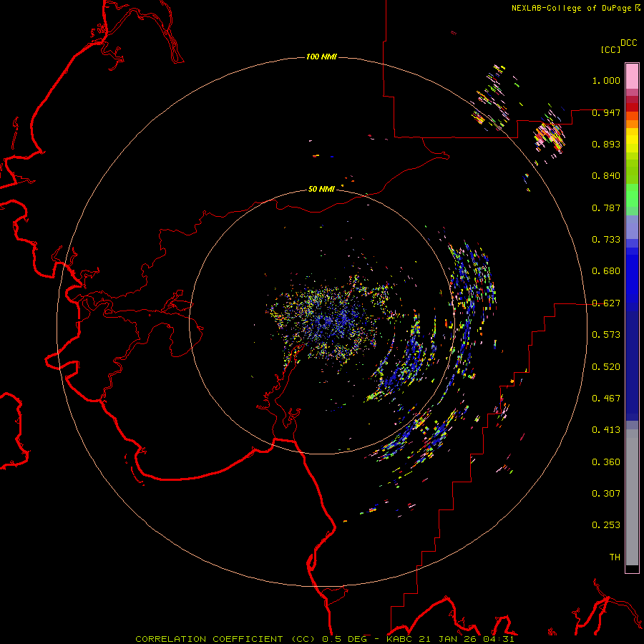Image resolution: width=644 pixels, height=644 pixels.
Task: Click the 50 NMI range ring label
Action: pyautogui.click(x=321, y=189)
